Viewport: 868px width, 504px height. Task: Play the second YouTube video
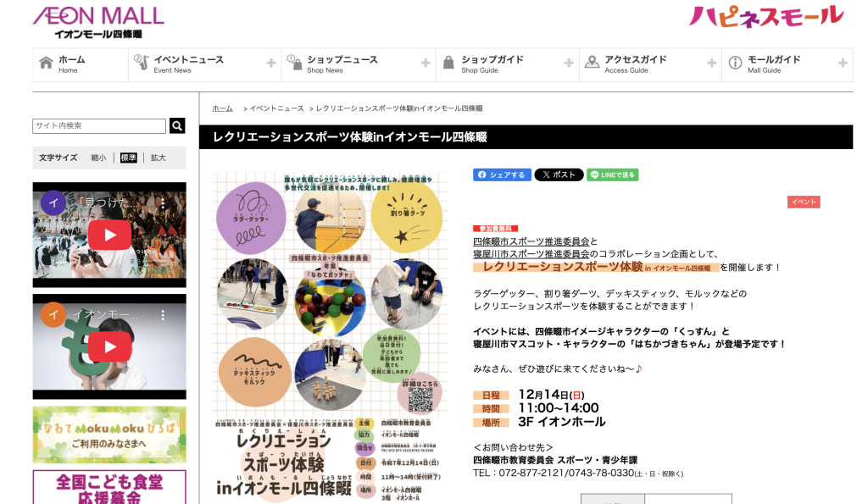(x=109, y=346)
